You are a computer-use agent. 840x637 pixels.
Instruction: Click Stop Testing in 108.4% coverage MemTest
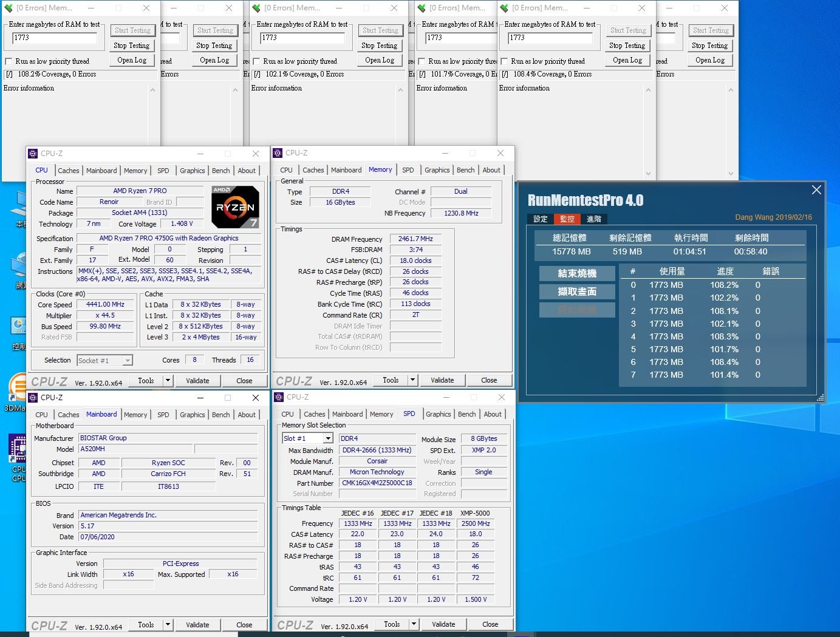pos(627,46)
